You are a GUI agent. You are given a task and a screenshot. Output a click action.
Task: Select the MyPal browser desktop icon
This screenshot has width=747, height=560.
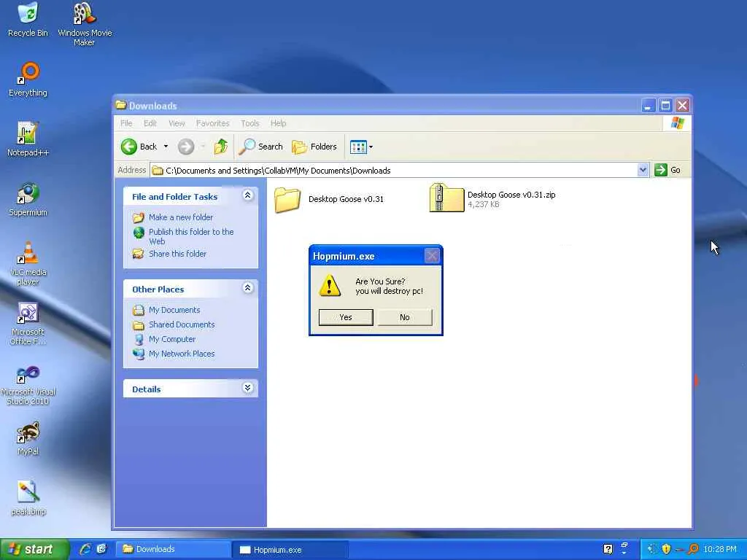[x=28, y=438]
